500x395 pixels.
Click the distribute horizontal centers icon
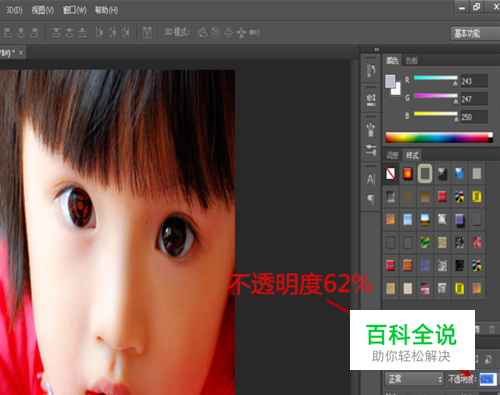point(112,32)
